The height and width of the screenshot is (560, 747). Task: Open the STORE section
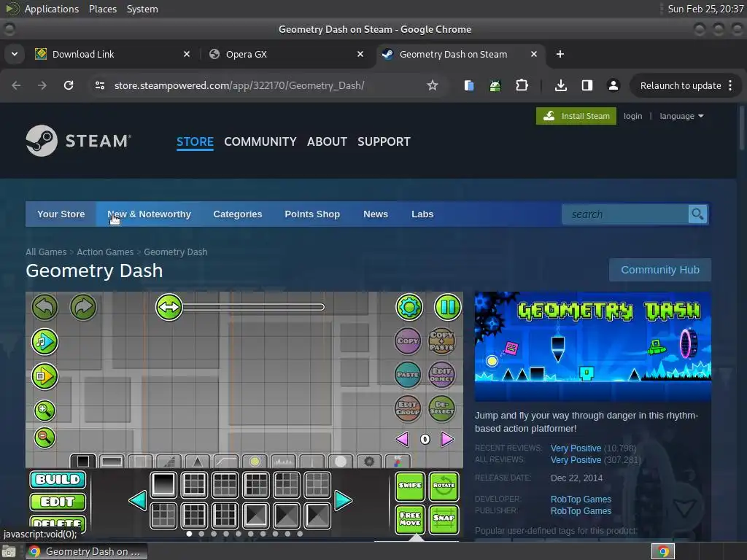coord(195,141)
